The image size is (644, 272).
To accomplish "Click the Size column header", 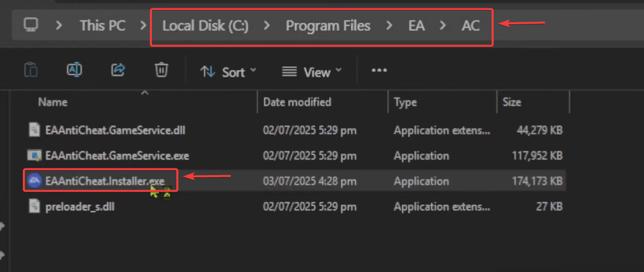I will tap(512, 102).
